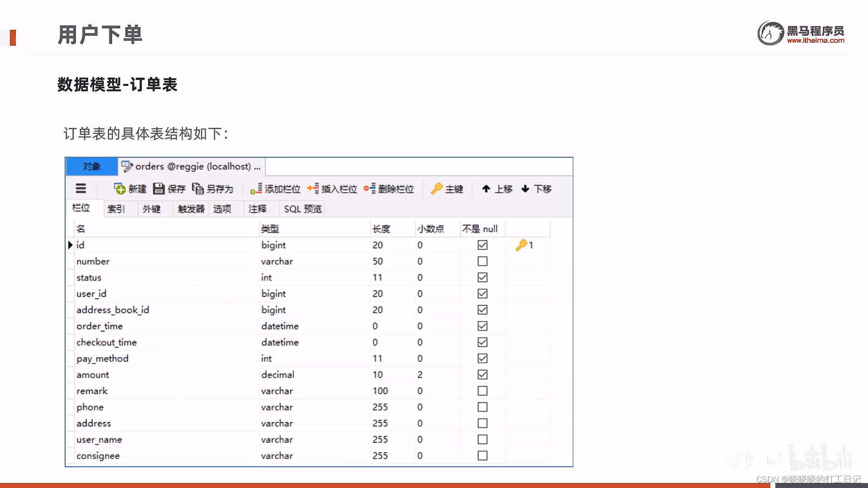
Task: Switch to the SQL 预览 tab
Action: point(302,209)
